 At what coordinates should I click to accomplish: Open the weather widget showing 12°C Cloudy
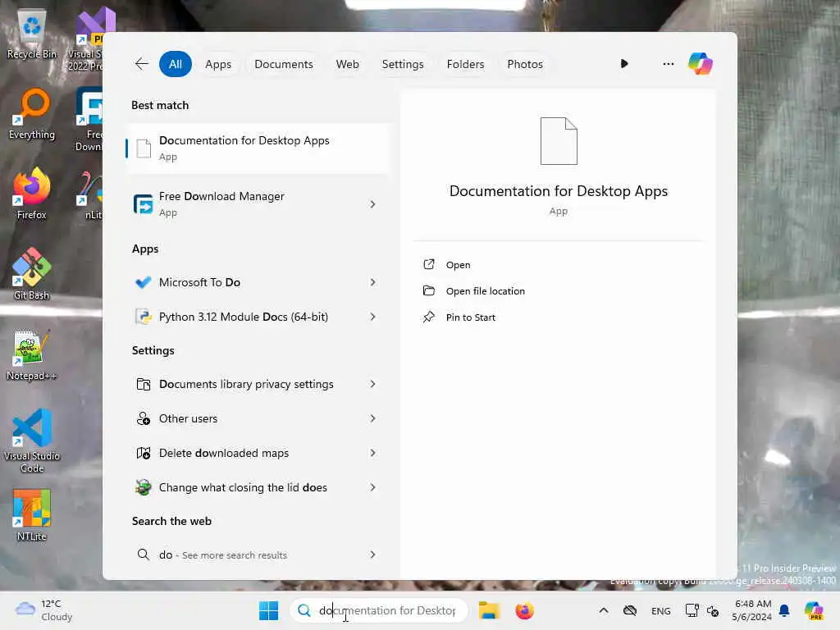click(x=44, y=610)
